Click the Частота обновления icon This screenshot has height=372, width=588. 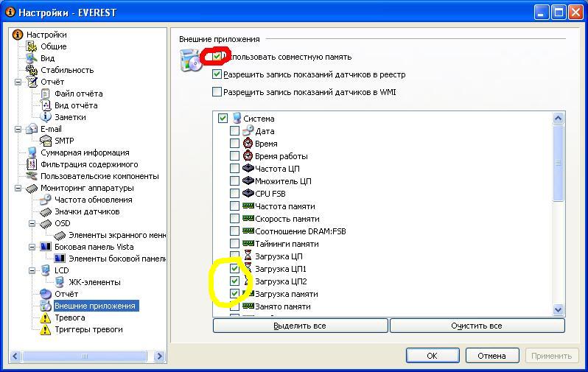click(46, 200)
